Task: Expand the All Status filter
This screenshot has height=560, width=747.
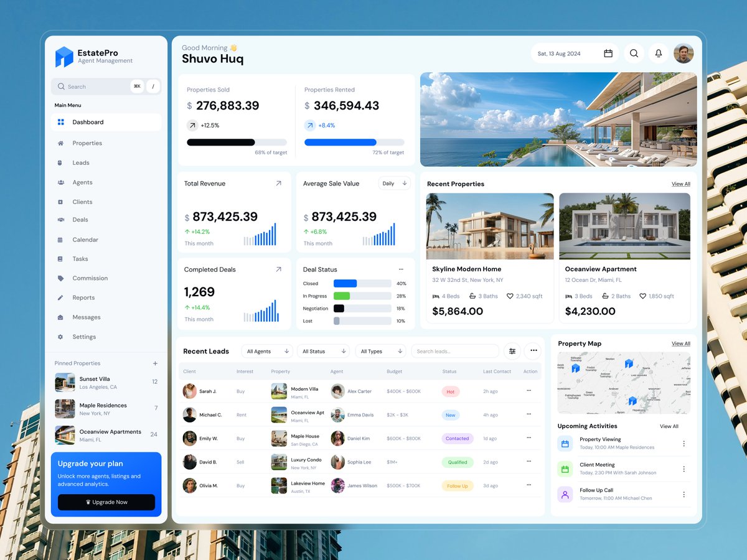Action: [324, 351]
